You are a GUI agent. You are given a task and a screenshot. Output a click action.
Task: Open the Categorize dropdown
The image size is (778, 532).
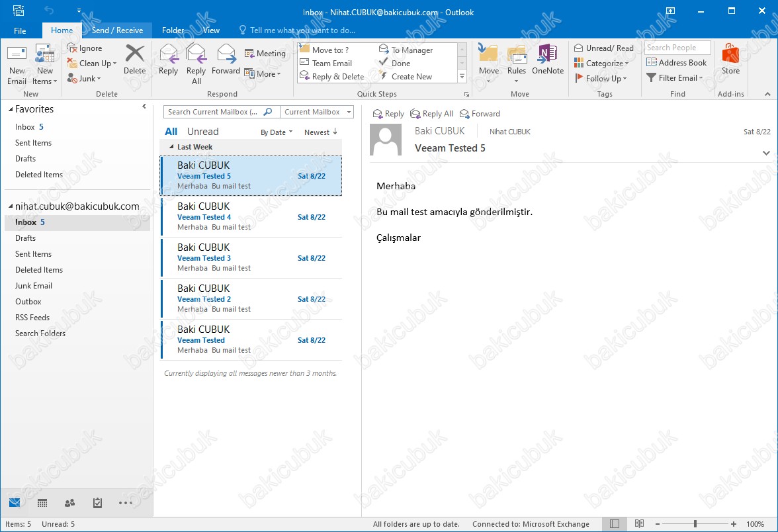[601, 63]
